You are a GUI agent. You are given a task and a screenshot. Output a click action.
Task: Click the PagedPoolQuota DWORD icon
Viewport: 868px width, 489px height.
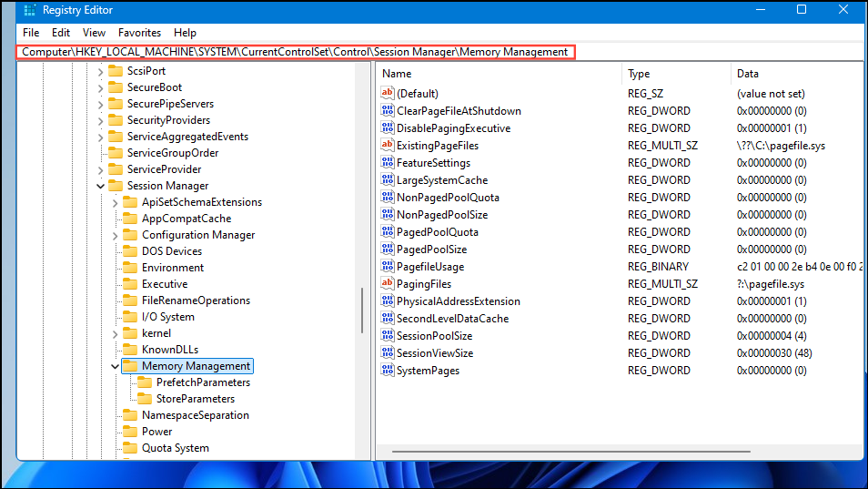(387, 231)
